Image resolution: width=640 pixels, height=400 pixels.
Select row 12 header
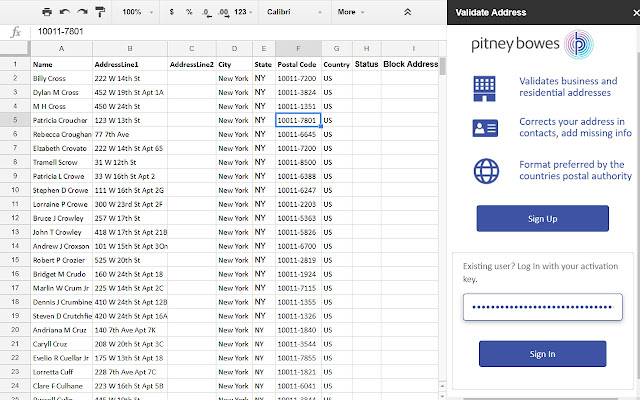15,218
